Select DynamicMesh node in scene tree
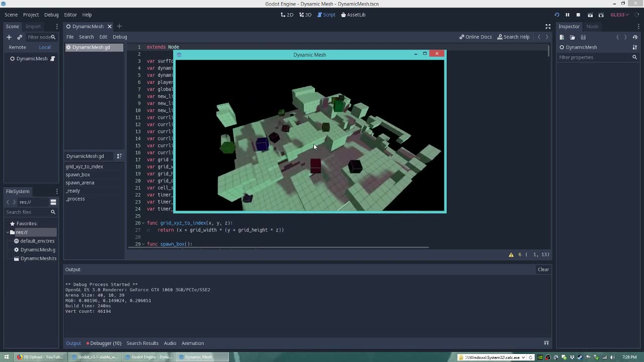The width and height of the screenshot is (644, 362). click(32, 58)
